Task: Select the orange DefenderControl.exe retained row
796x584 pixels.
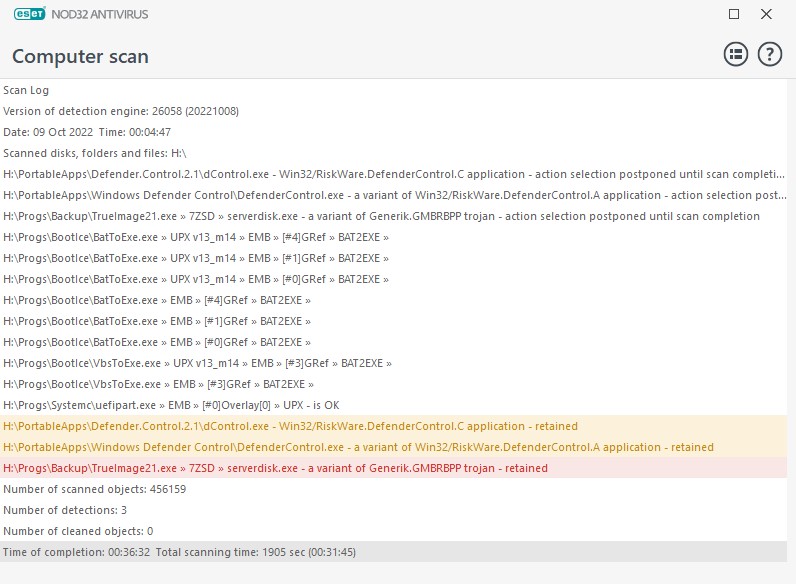Action: 358,447
